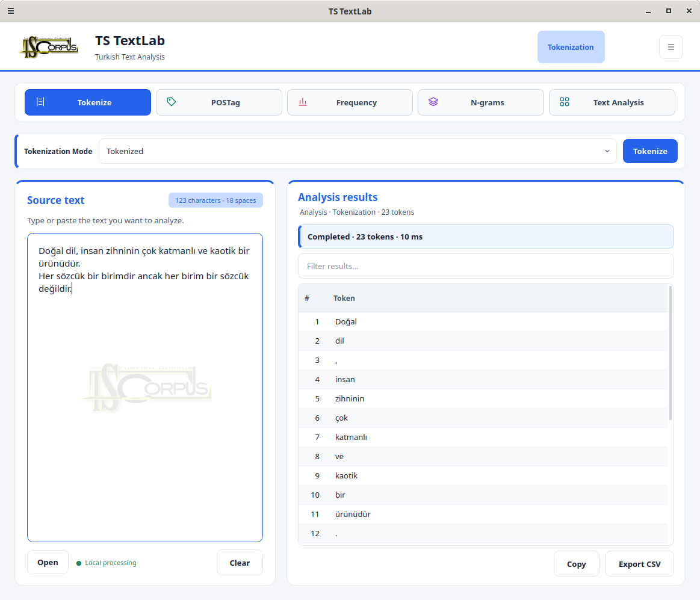Click the Open button

coord(48,563)
